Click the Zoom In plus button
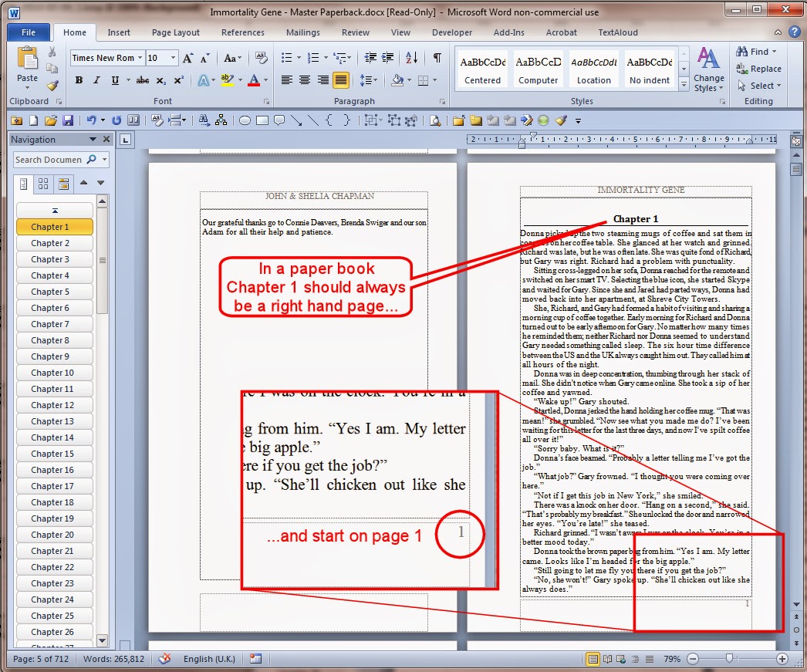 coord(782,659)
